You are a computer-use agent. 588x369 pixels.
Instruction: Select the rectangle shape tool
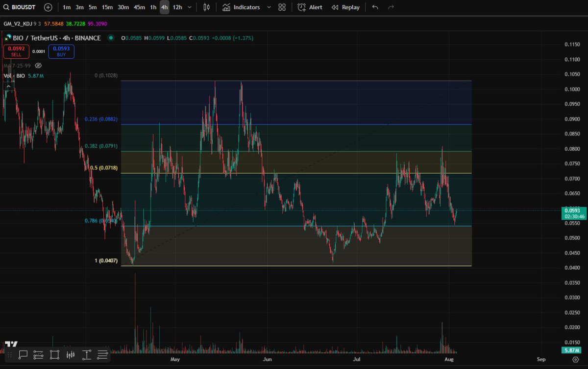click(x=54, y=355)
